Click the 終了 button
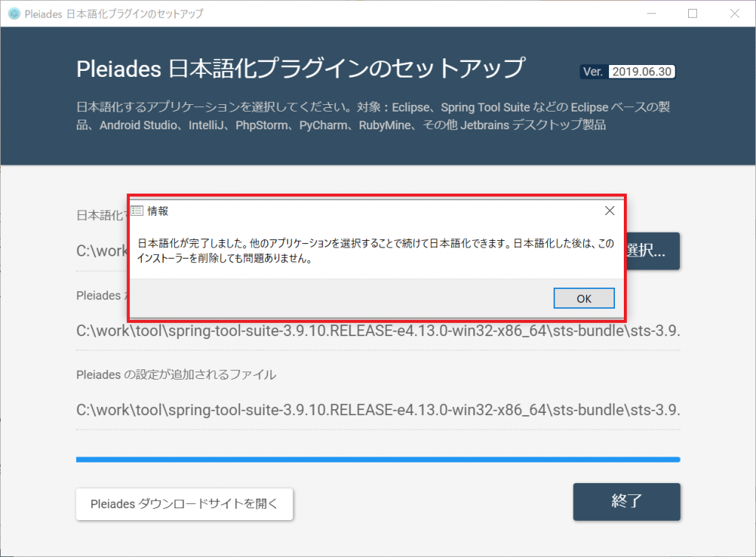This screenshot has width=756, height=557. (x=626, y=502)
